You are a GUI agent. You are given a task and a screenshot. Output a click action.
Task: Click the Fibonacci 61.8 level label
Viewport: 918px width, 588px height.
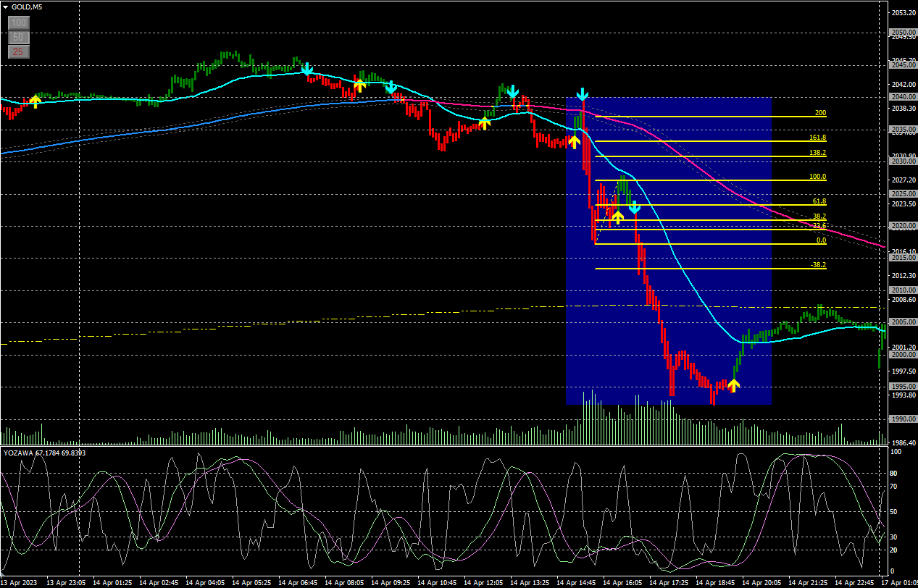(x=819, y=201)
